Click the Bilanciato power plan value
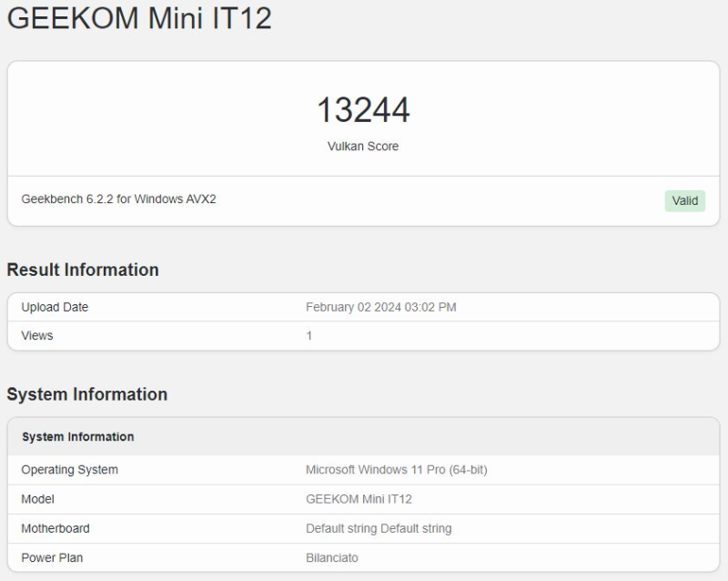 tap(331, 557)
